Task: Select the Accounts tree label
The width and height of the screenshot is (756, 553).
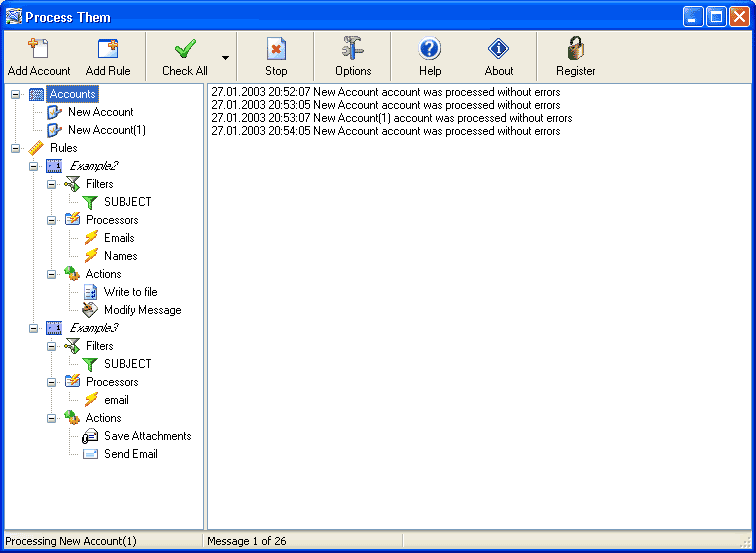Action: pyautogui.click(x=73, y=94)
